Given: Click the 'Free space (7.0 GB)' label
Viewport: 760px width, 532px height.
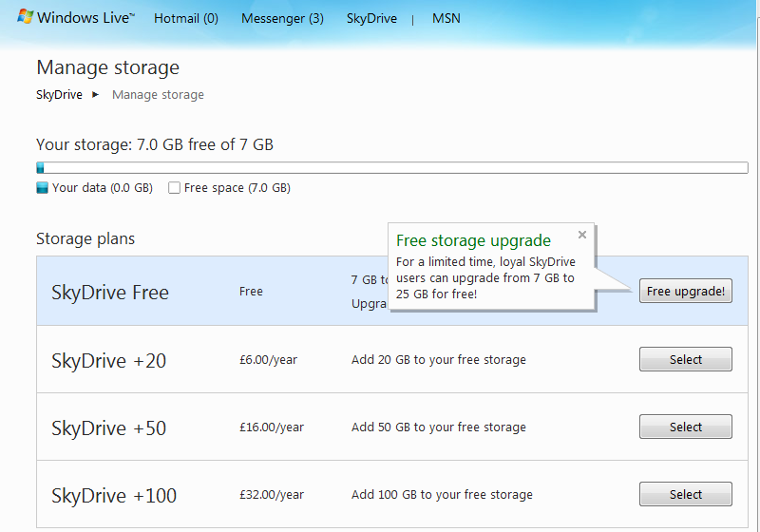Looking at the screenshot, I should point(237,188).
